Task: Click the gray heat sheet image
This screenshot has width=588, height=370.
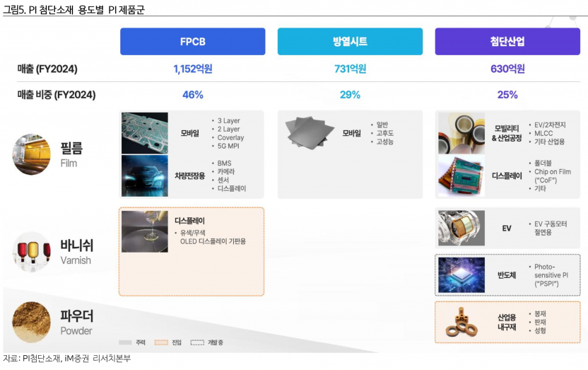Action: 310,132
